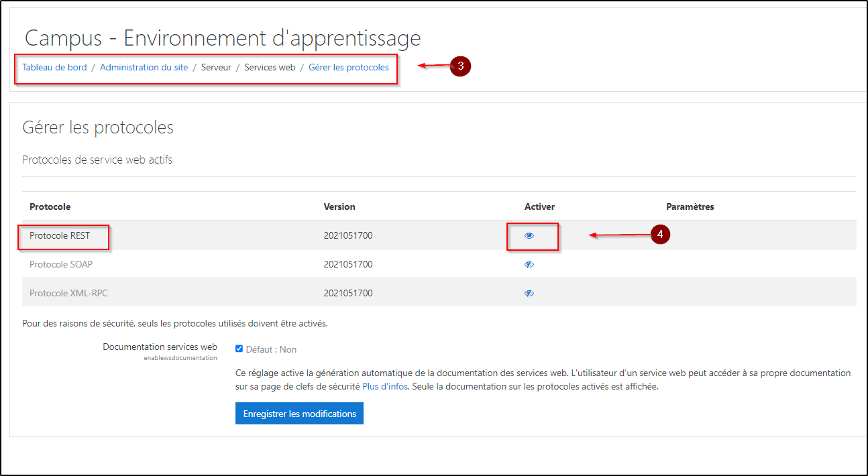The width and height of the screenshot is (868, 476).
Task: Enable the Protocole XML-RPC crossed-eye icon
Action: click(x=529, y=294)
